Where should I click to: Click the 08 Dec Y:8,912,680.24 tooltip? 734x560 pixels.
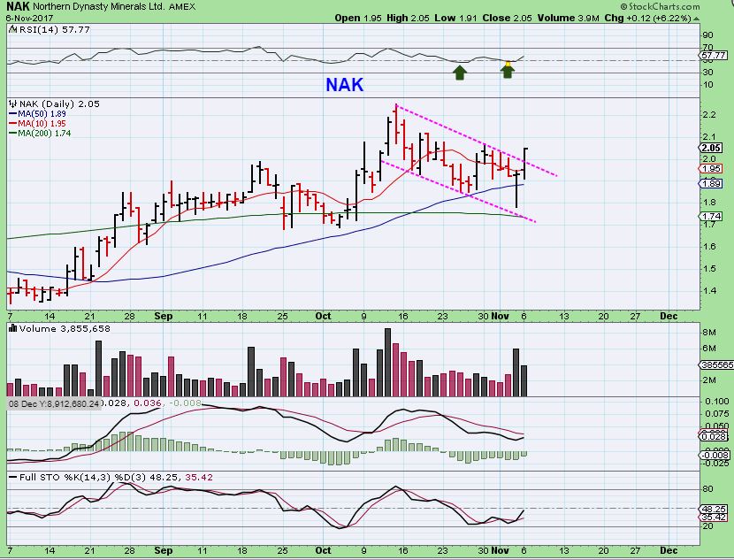pos(54,403)
